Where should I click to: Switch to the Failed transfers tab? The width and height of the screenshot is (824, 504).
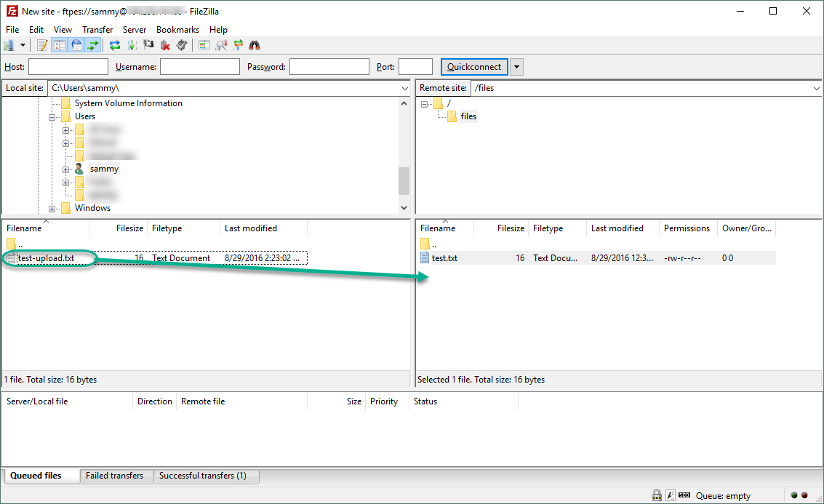tap(115, 476)
